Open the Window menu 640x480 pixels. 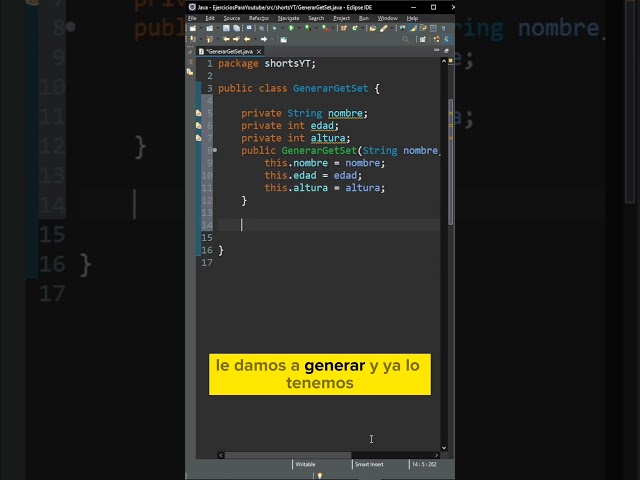click(x=387, y=18)
